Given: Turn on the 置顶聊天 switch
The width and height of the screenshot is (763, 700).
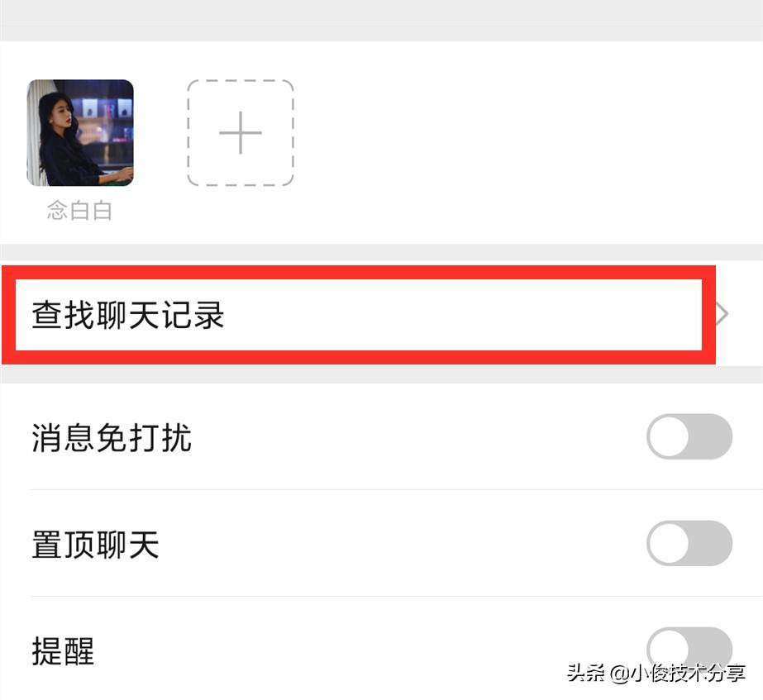Looking at the screenshot, I should (689, 543).
